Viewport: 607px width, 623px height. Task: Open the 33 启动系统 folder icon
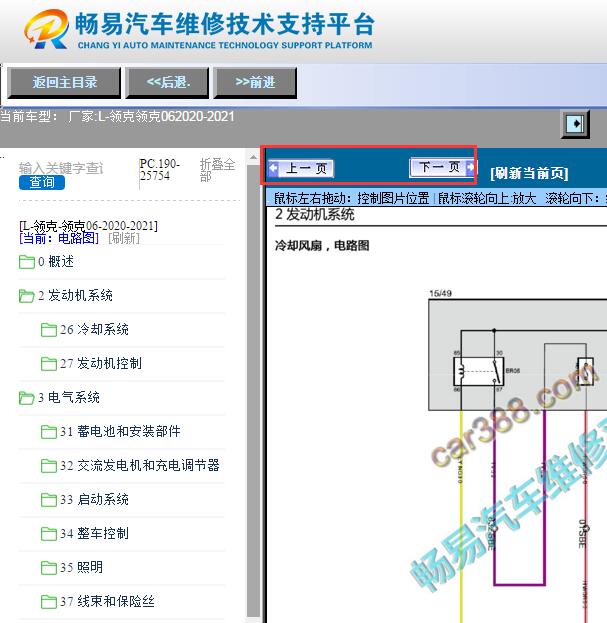tap(49, 500)
